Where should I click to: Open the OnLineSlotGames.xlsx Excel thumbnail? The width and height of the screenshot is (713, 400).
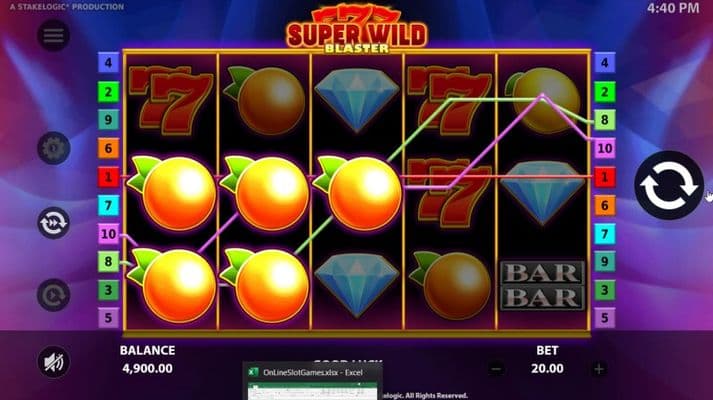[x=312, y=381]
